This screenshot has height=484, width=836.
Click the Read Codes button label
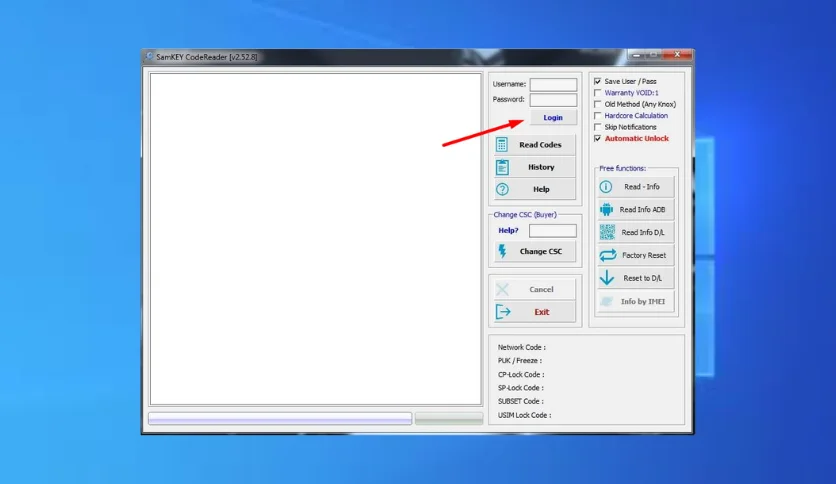coord(540,144)
